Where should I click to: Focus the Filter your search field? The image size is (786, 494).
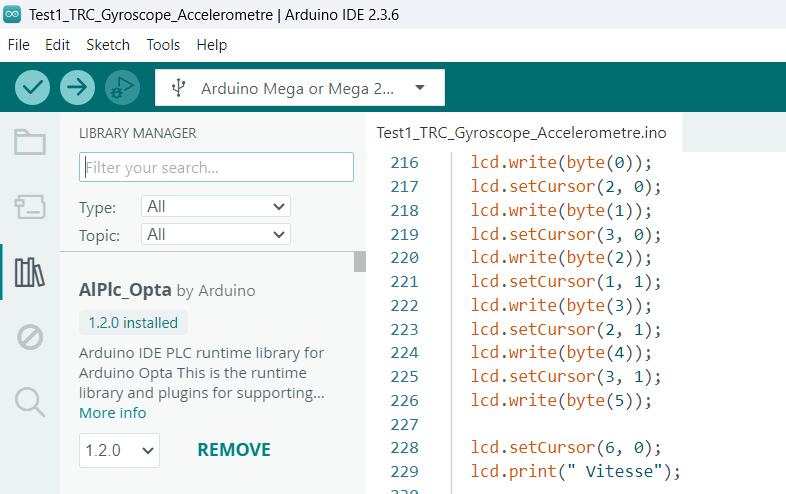pyautogui.click(x=216, y=167)
